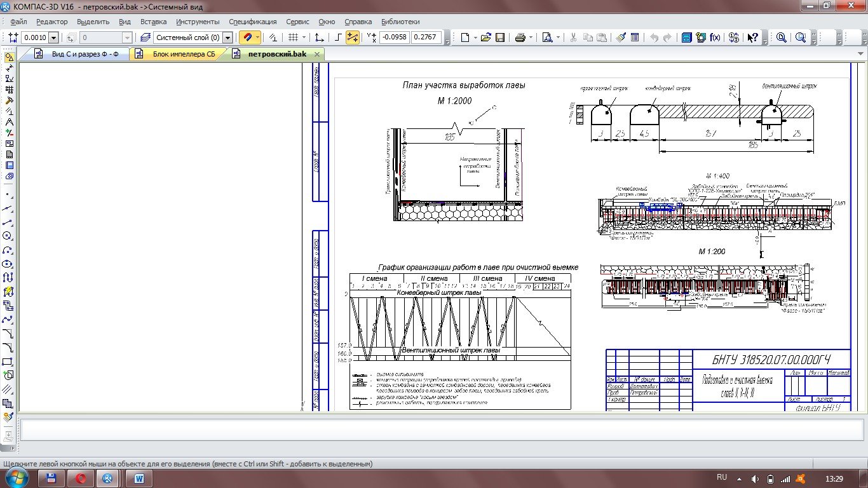868x488 pixels.
Task: Click the X coordinate field showing -0.0958
Action: 394,37
